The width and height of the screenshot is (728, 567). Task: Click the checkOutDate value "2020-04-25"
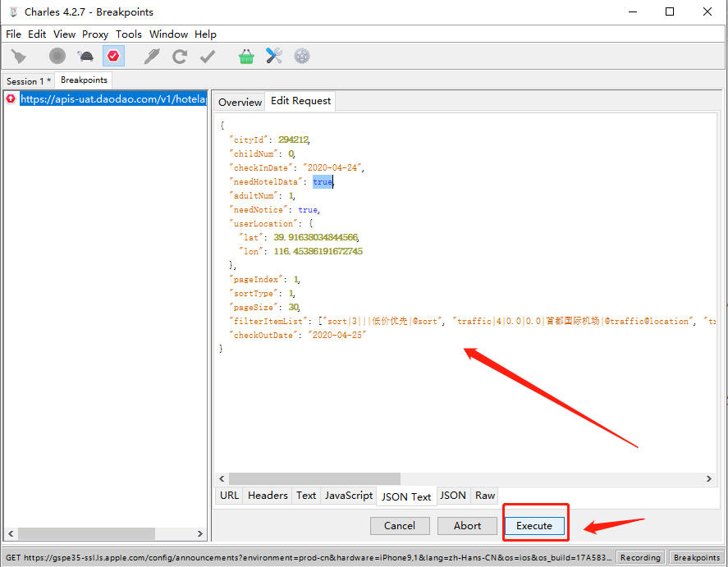pos(337,335)
